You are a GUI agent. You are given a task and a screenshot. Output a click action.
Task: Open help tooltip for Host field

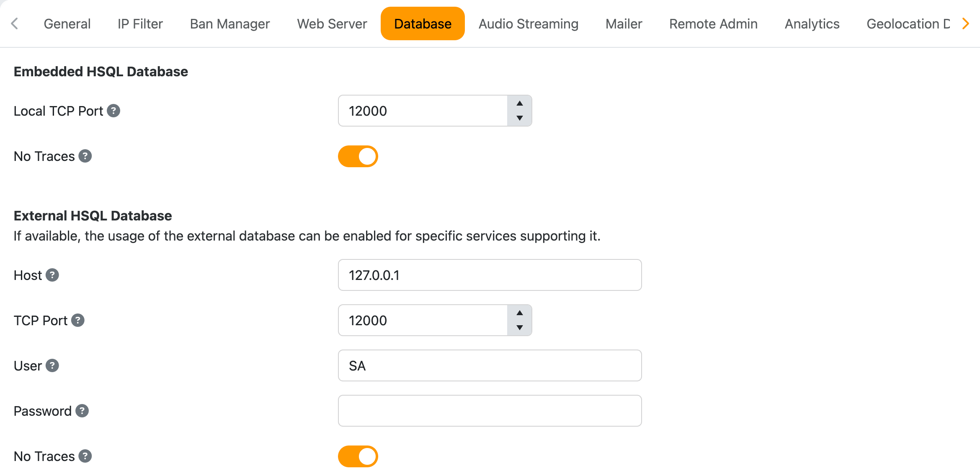coord(52,275)
